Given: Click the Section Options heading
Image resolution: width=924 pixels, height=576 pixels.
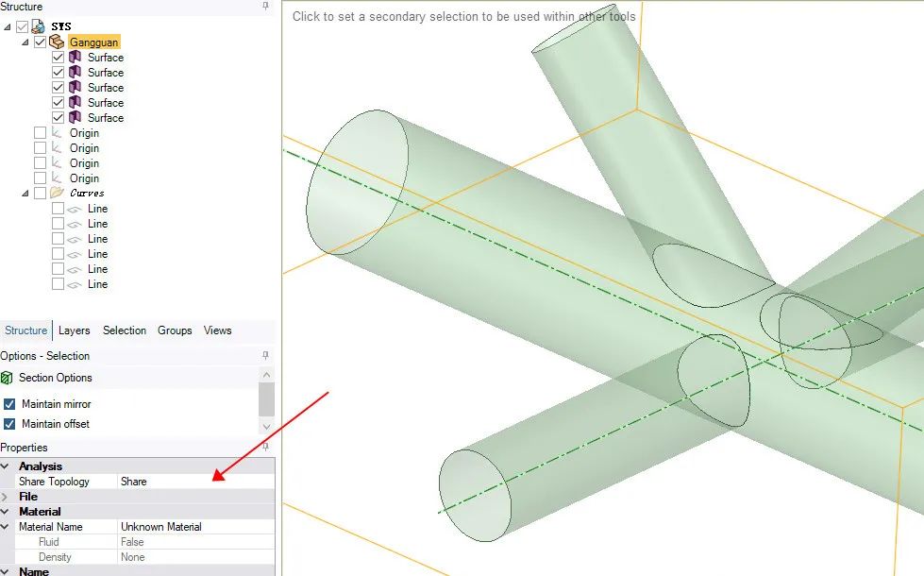Looking at the screenshot, I should [56, 378].
